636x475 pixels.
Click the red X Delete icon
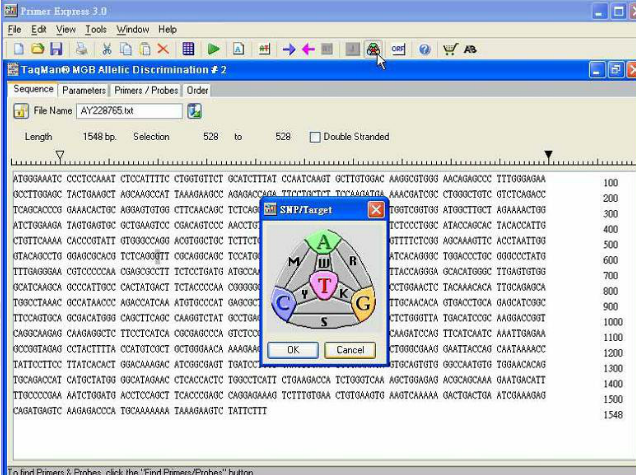(x=163, y=49)
